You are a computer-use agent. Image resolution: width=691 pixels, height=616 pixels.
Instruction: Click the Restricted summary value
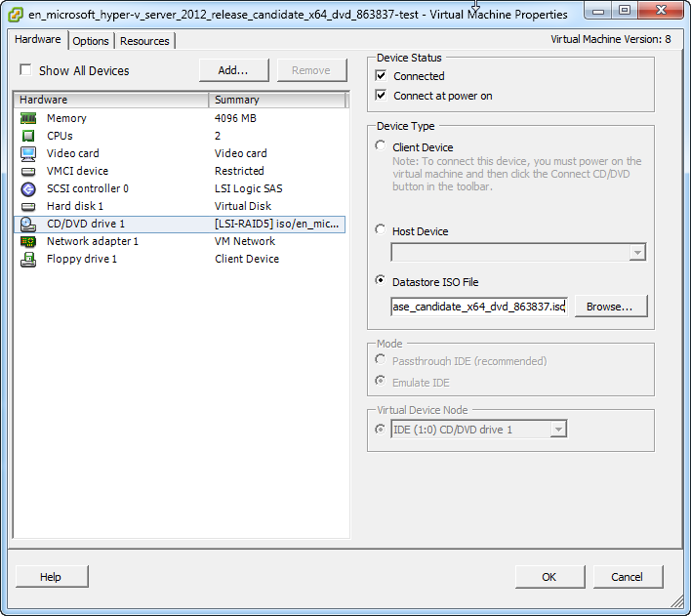[x=239, y=171]
